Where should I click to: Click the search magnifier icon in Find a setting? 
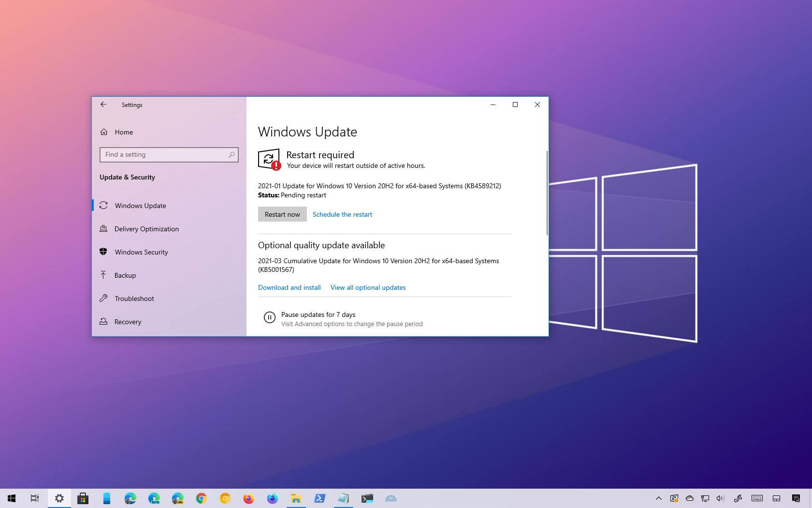click(232, 154)
